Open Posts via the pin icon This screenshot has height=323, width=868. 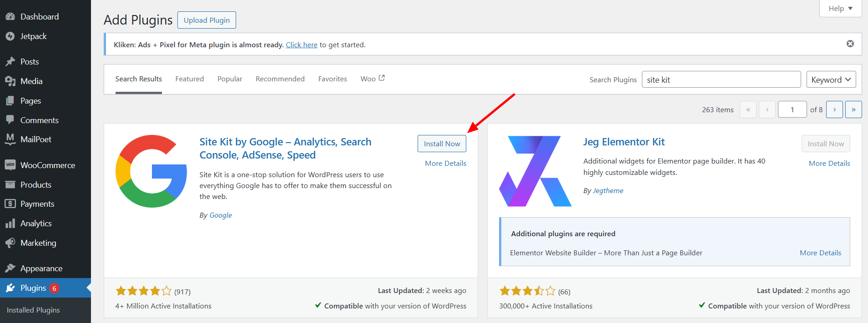pyautogui.click(x=11, y=61)
